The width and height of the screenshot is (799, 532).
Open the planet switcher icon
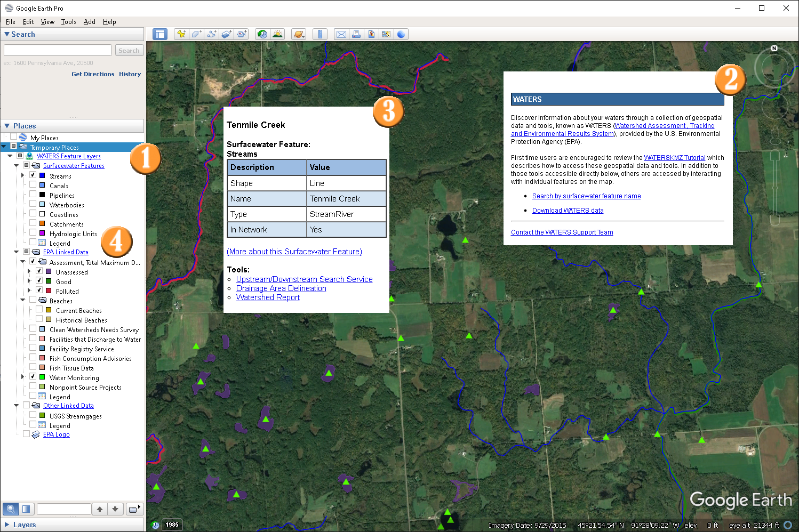(299, 34)
